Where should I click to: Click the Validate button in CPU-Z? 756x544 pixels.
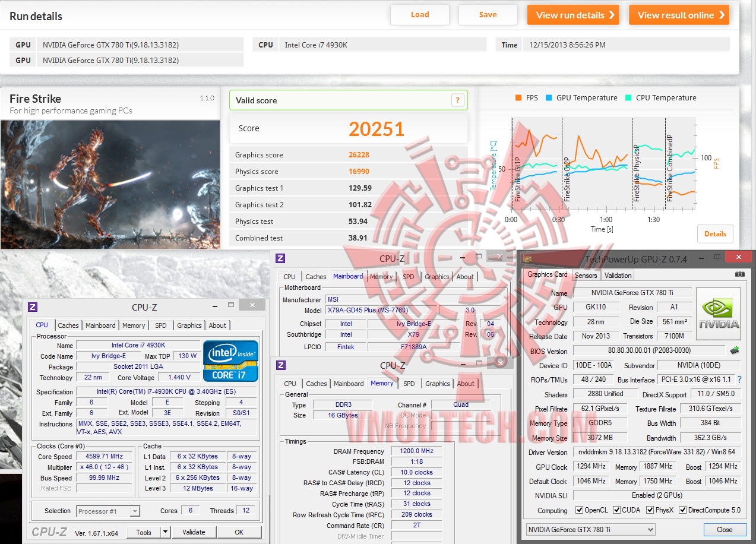(194, 532)
